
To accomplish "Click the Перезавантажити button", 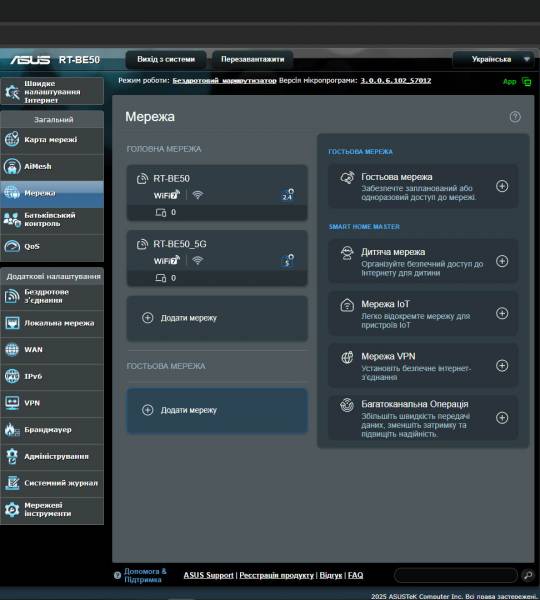I will pyautogui.click(x=253, y=59).
